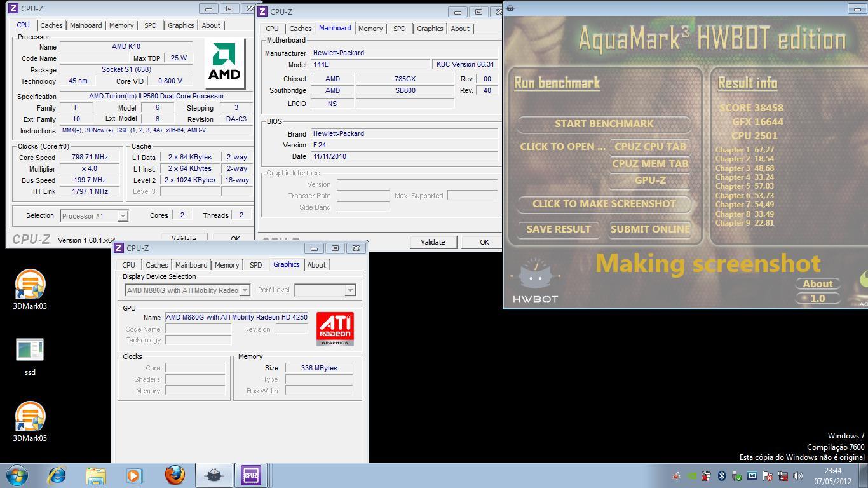
Task: Click the Hewlett-Packard manufacturer field
Action: click(405, 53)
